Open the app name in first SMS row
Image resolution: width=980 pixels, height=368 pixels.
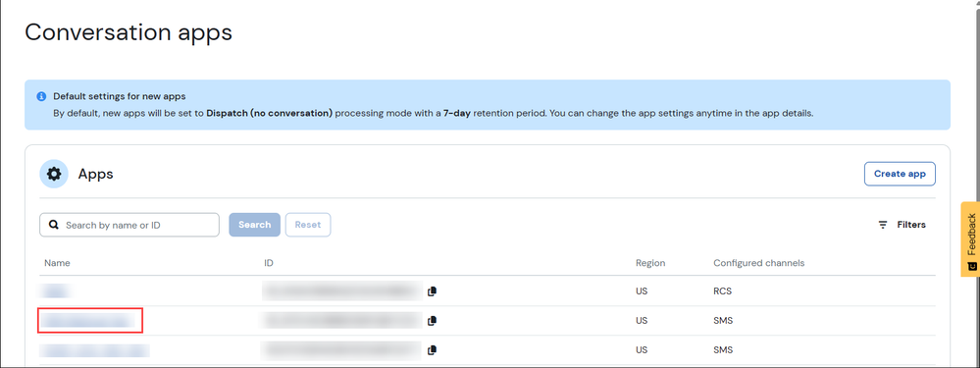[87, 321]
